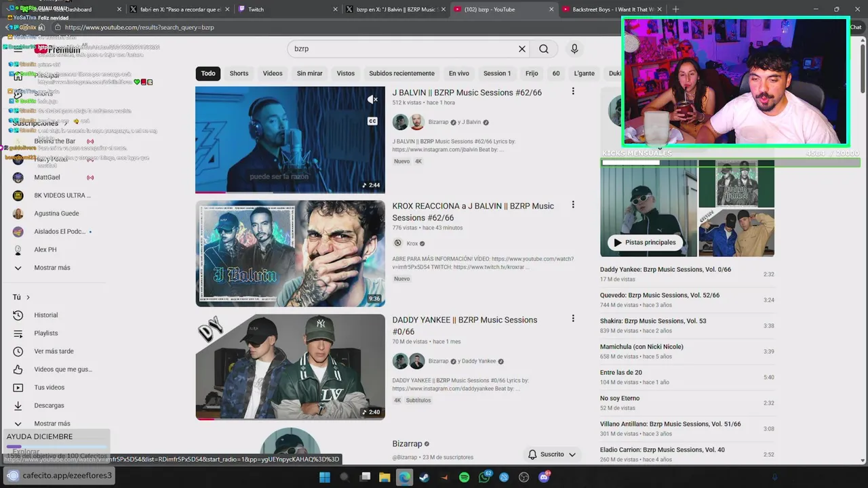Toggle captions CC on J Balvin preview

(x=372, y=121)
